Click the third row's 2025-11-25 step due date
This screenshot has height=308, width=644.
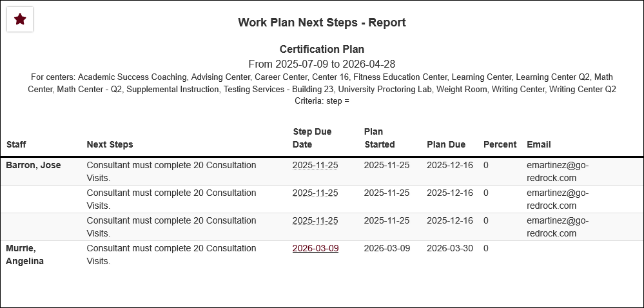coord(315,220)
